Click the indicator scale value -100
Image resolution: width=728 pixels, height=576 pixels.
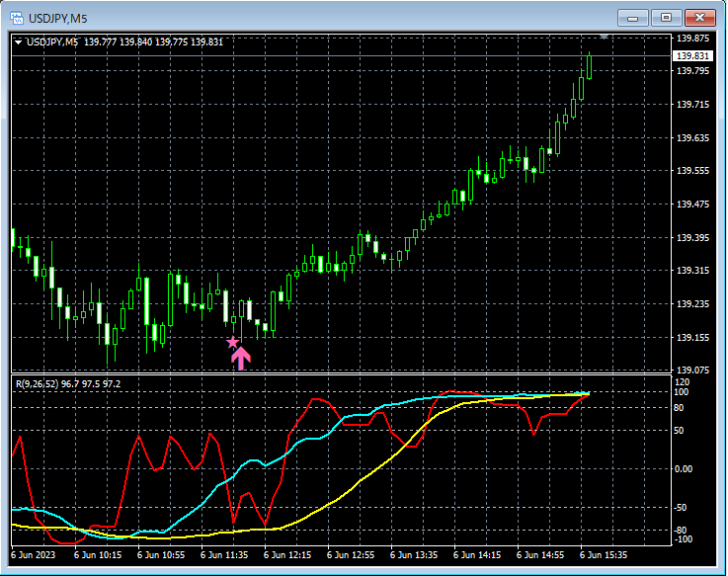point(684,539)
